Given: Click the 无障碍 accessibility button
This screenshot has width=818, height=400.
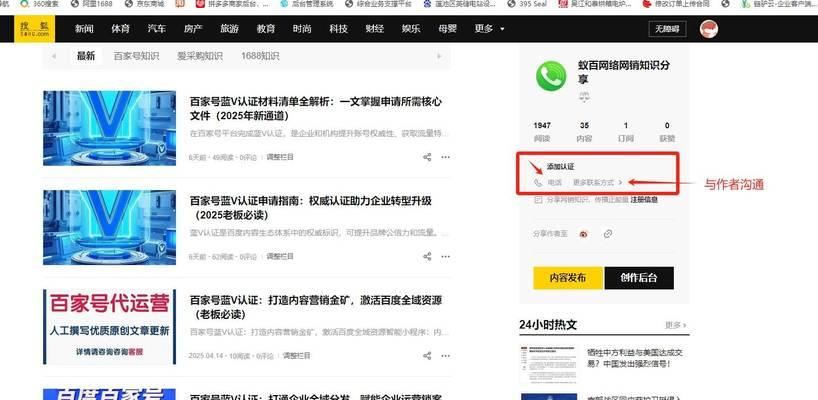Looking at the screenshot, I should (667, 29).
